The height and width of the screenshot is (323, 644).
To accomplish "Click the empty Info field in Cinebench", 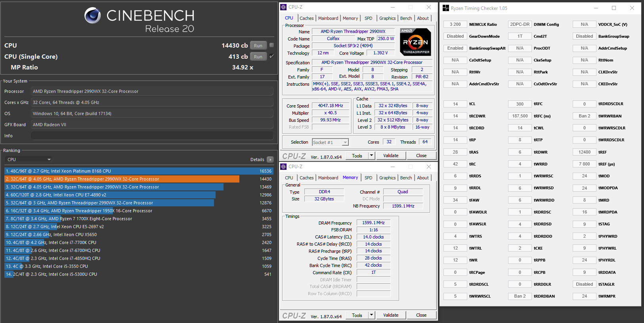I will pos(152,136).
